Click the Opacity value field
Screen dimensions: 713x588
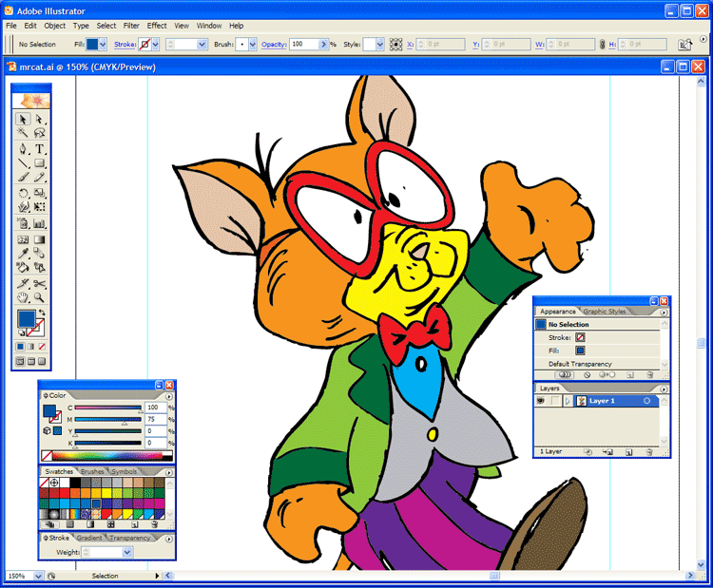pos(302,45)
